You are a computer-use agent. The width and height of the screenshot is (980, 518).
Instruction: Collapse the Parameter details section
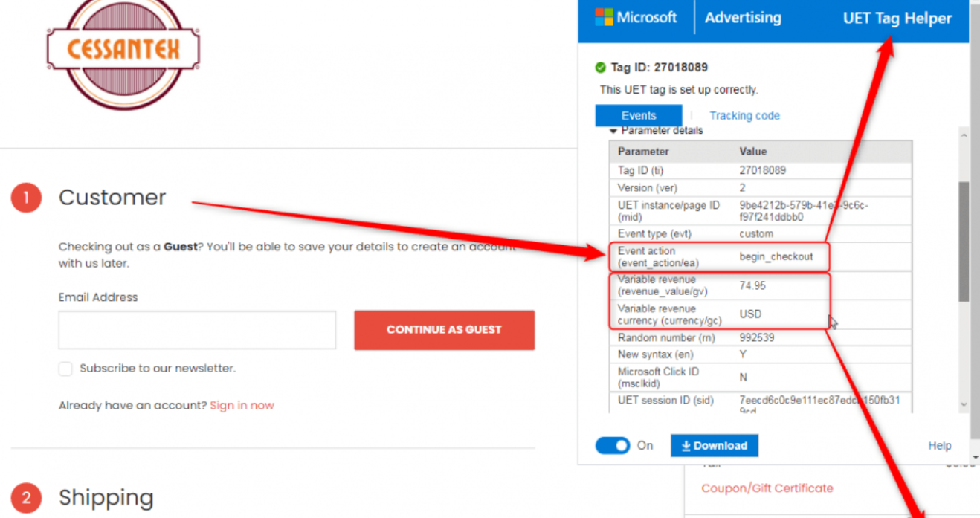[x=613, y=132]
